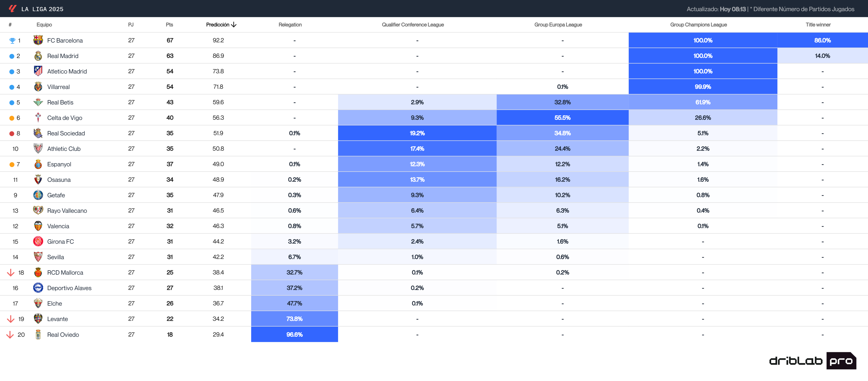Click the Sevilla club crest
The width and height of the screenshot is (868, 381).
pos(38,256)
